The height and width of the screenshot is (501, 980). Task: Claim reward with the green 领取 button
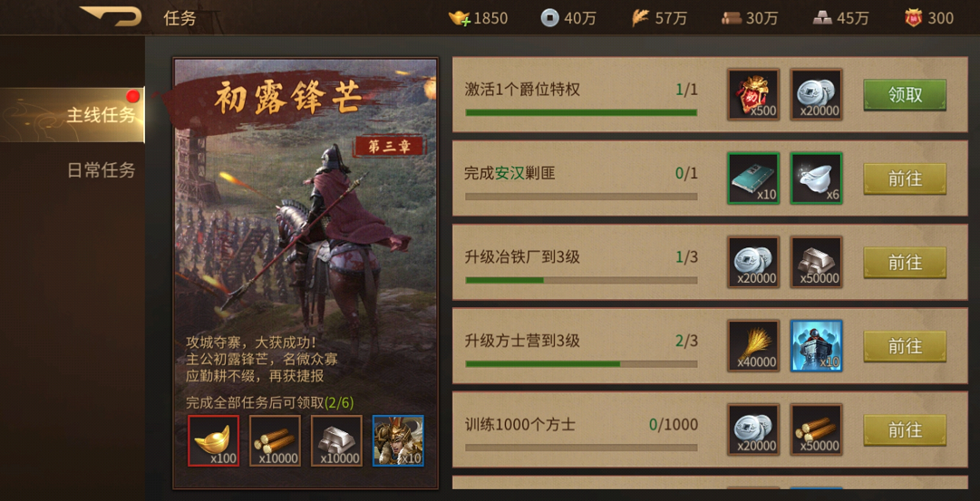[x=905, y=95]
